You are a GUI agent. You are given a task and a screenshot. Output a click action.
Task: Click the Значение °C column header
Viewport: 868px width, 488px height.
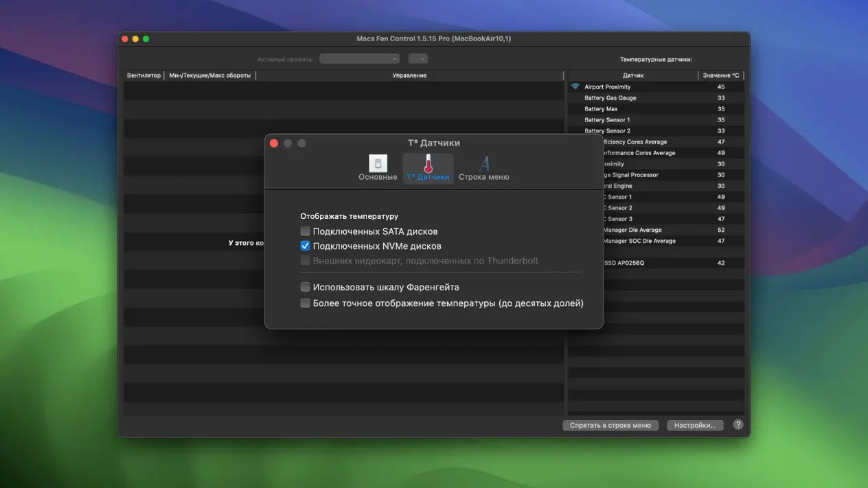coord(721,75)
